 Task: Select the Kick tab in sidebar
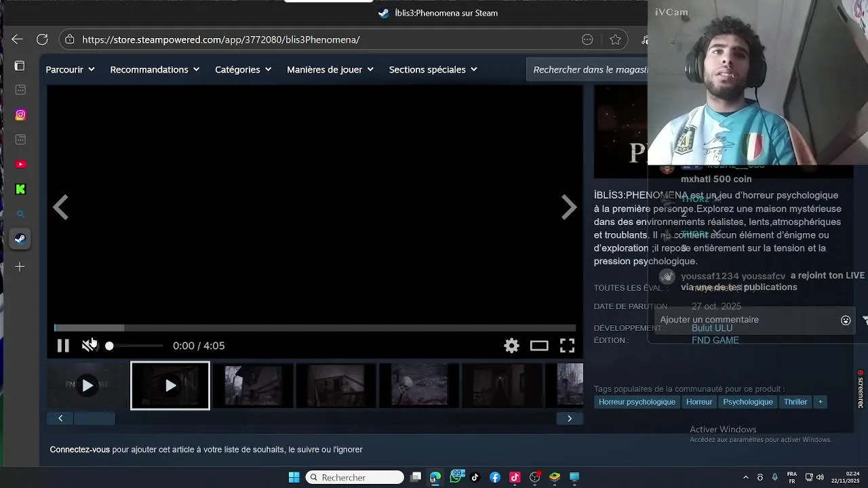point(20,189)
